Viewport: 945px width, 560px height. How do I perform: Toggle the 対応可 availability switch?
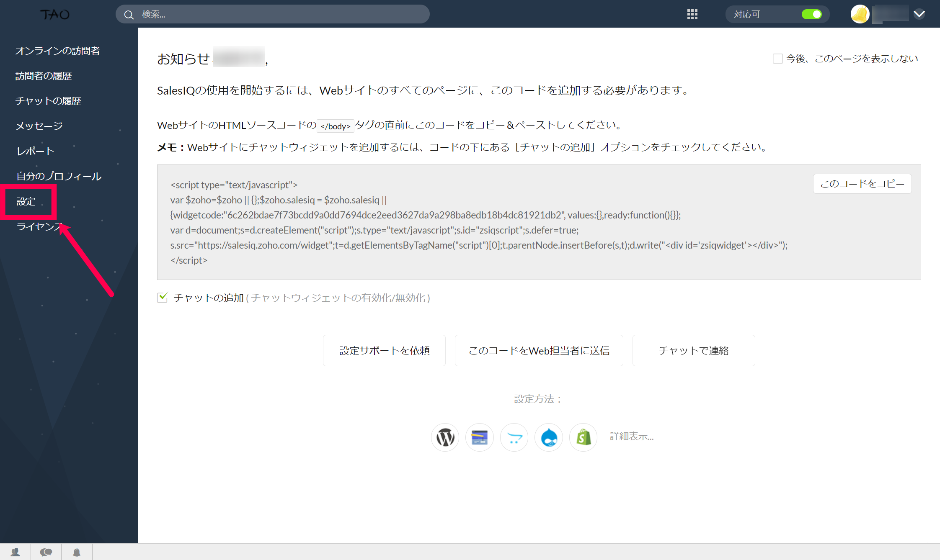click(811, 14)
